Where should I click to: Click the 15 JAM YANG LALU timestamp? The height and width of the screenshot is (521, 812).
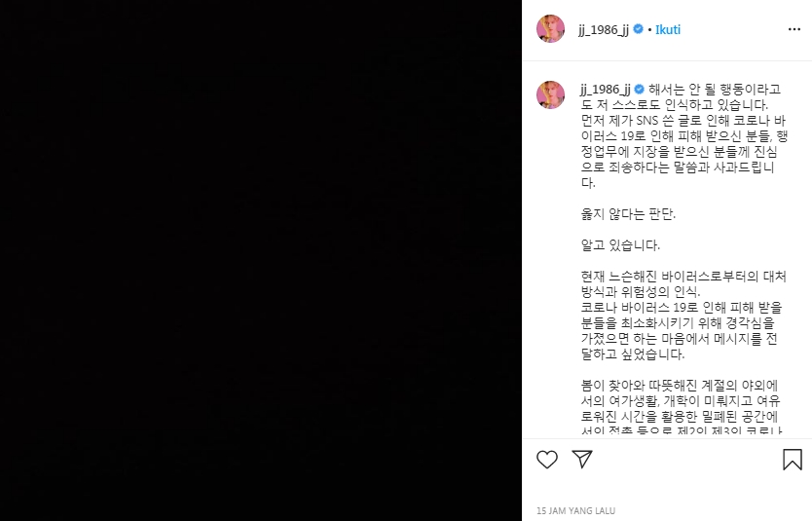click(x=575, y=510)
